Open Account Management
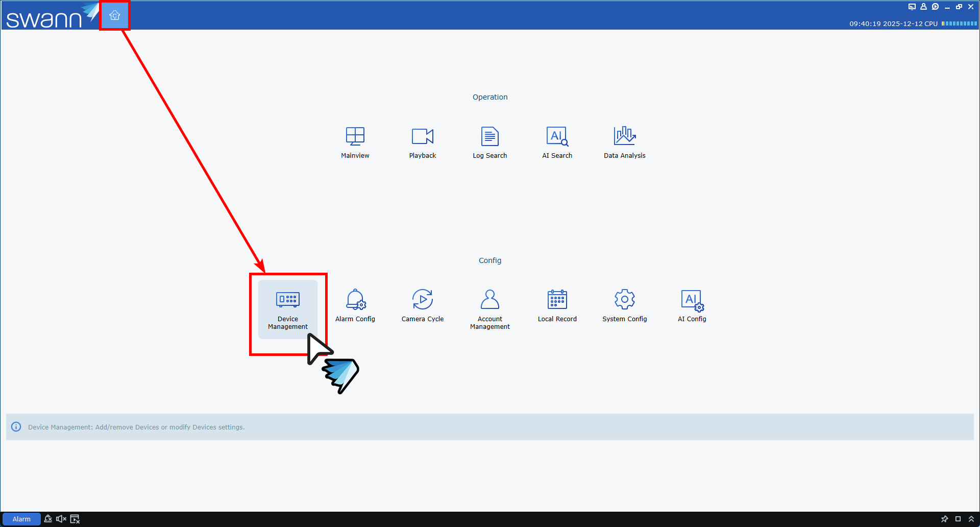 489,306
